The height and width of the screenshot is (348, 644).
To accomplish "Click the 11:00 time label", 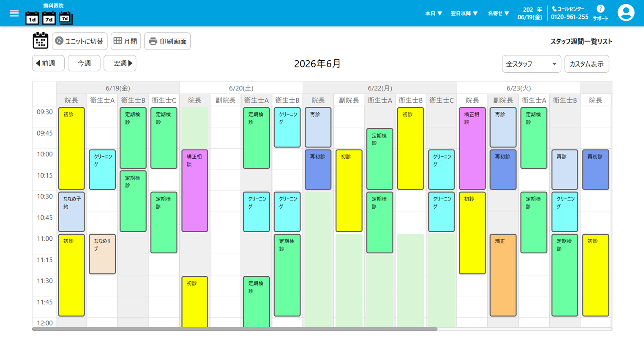I will tap(44, 239).
